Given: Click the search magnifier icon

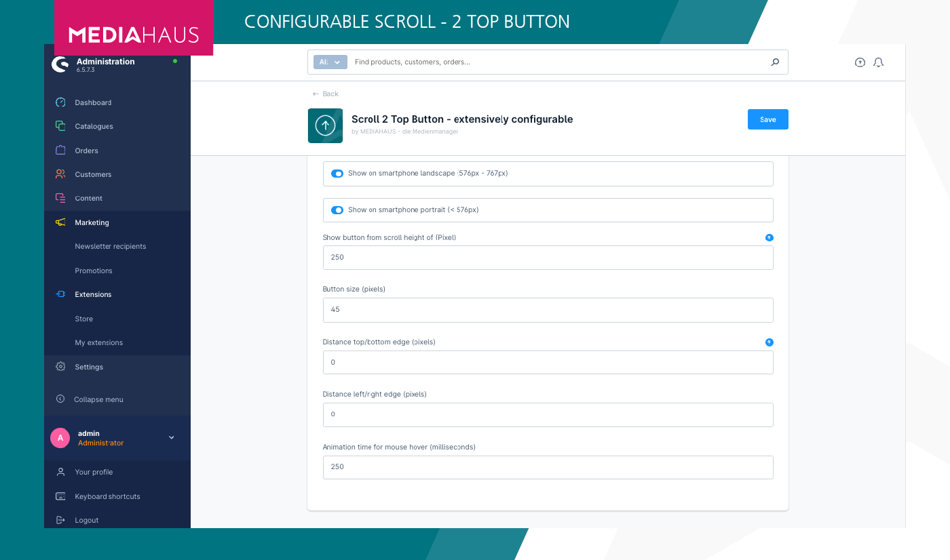Looking at the screenshot, I should pos(775,62).
